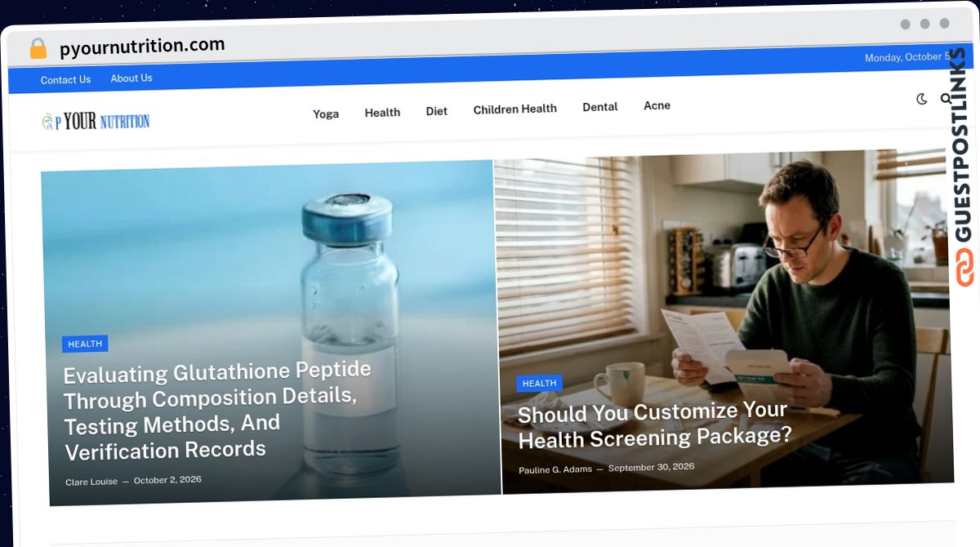The image size is (980, 547).
Task: Open the Children Health menu item
Action: point(515,109)
